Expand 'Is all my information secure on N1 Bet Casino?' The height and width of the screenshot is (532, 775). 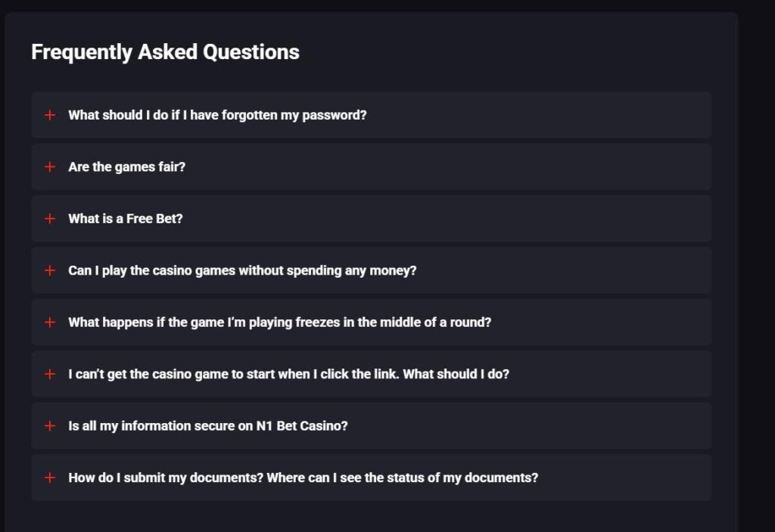pyautogui.click(x=208, y=426)
